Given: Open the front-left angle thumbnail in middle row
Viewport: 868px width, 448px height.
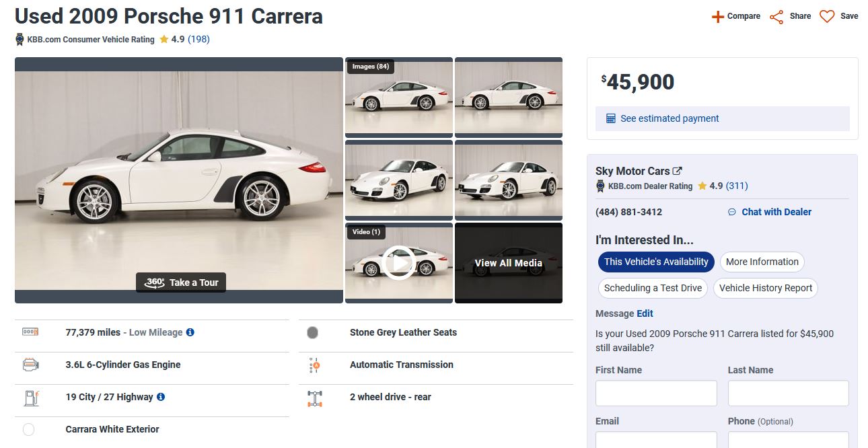Looking at the screenshot, I should pos(399,180).
